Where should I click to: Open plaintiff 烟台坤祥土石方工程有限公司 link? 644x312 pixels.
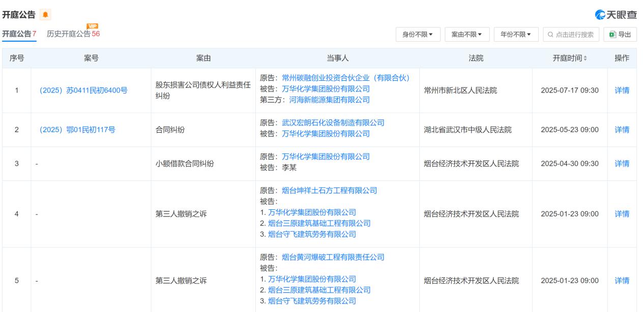coord(330,191)
